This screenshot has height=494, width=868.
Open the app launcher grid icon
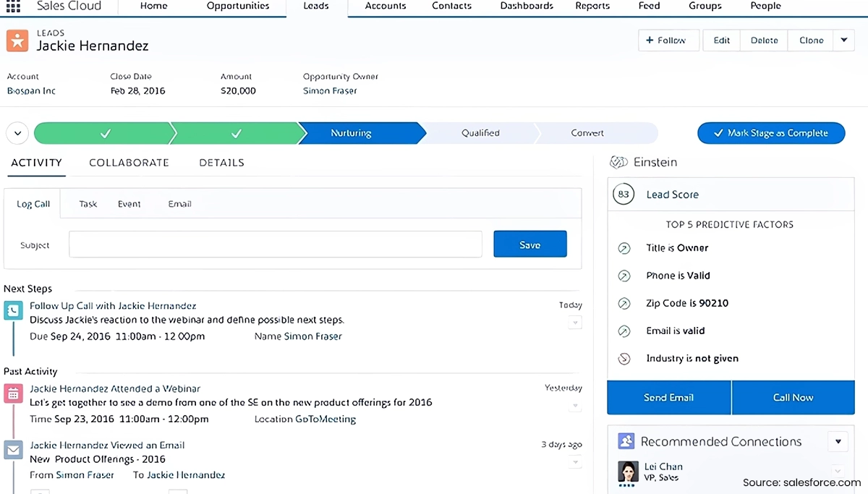[x=13, y=6]
